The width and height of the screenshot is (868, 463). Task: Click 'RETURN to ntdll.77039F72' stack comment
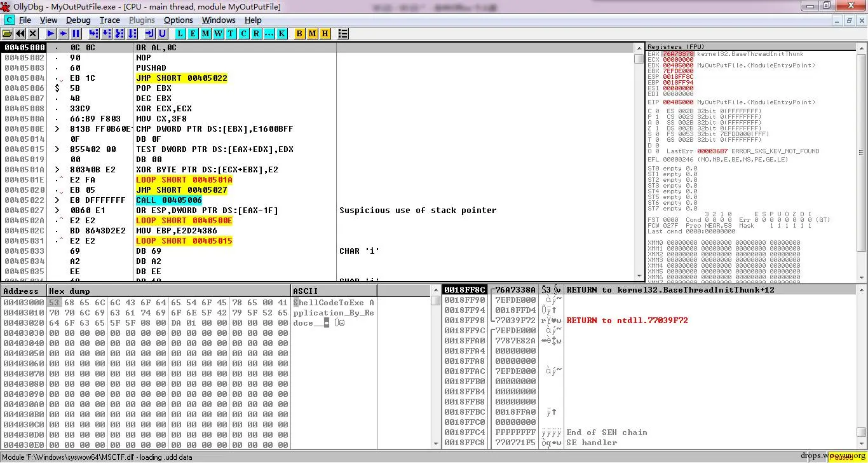pos(627,321)
